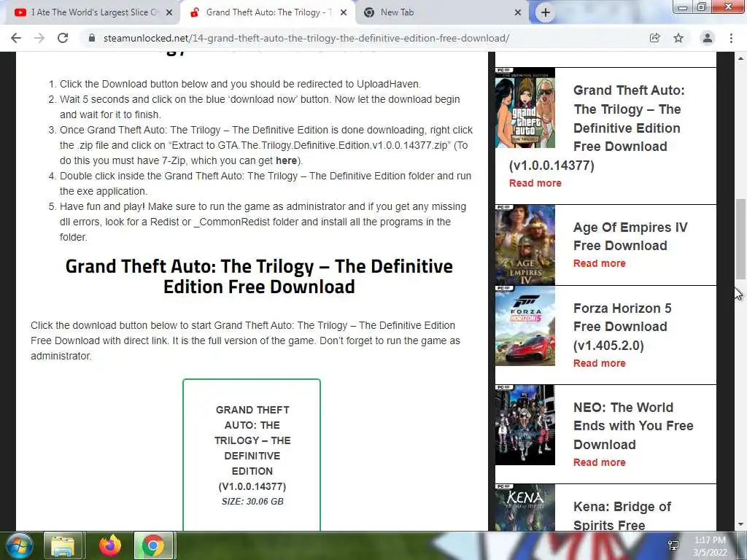This screenshot has height=560, width=747.
Task: Go forward using the forward arrow
Action: [39, 38]
